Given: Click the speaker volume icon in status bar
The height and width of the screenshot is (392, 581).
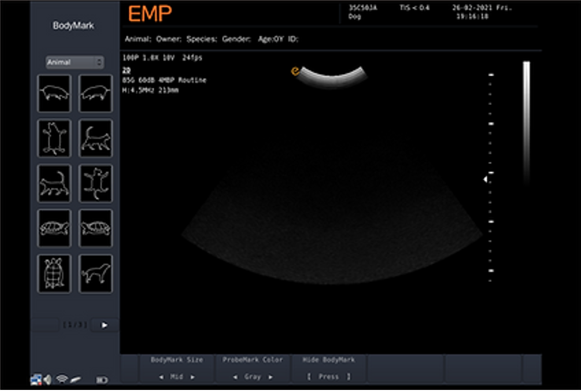Looking at the screenshot, I should tap(47, 379).
